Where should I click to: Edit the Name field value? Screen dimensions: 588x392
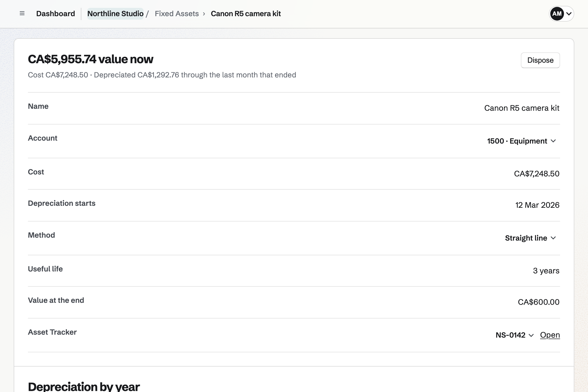[522, 108]
